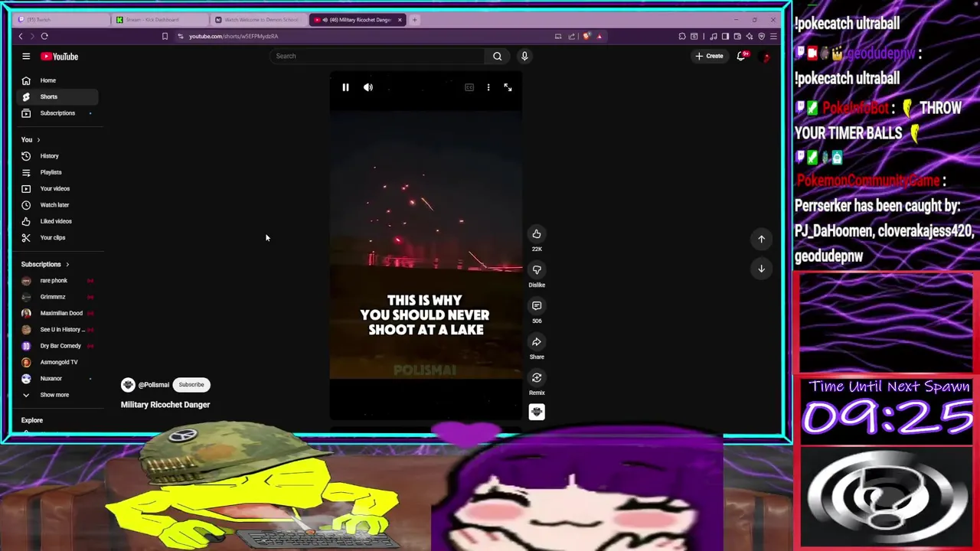980x551 pixels.
Task: Share this Short
Action: [x=537, y=342]
